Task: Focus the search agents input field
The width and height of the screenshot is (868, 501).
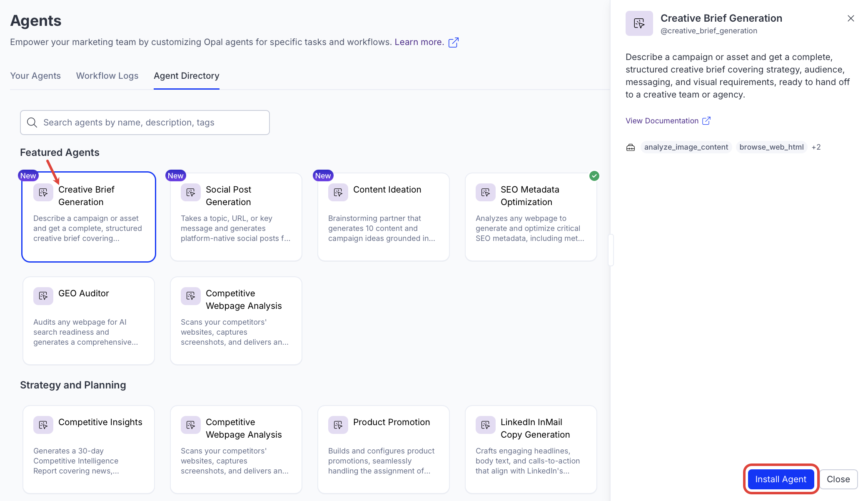Action: coord(145,123)
